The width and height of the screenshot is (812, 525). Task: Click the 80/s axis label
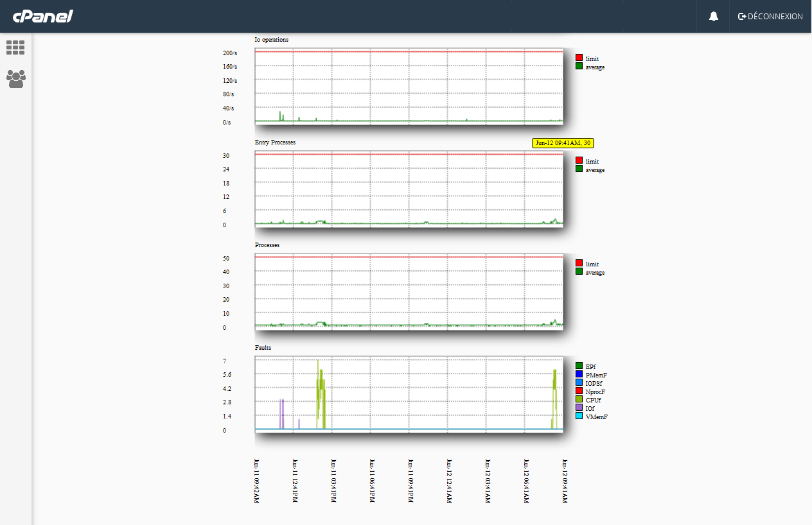229,94
